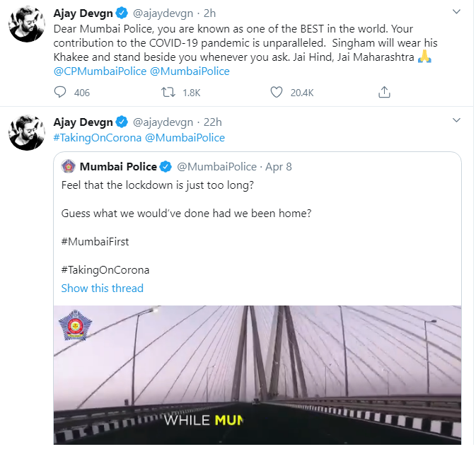Open the @CPMumbaiPolice mention
This screenshot has height=454, width=476.
point(99,71)
